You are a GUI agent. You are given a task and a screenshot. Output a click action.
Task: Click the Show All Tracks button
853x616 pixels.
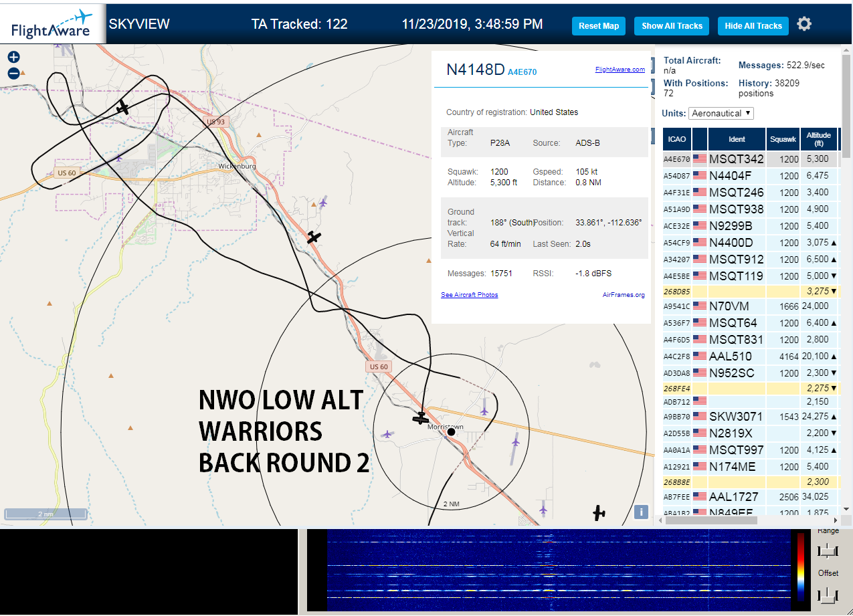672,26
